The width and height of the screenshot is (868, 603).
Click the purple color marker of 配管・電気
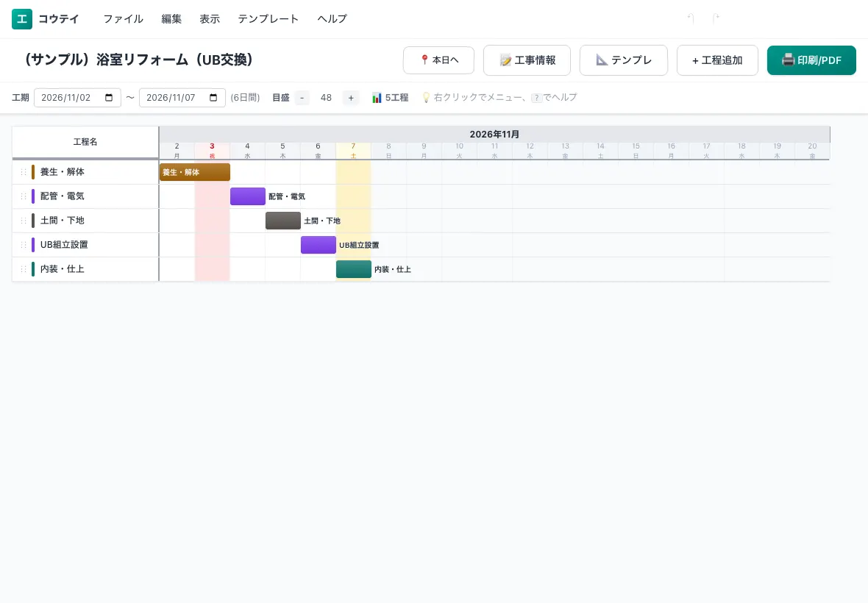[33, 196]
